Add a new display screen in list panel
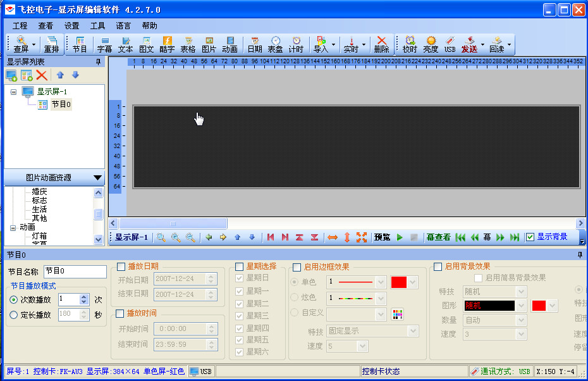Viewport: 588px width, 381px height. pyautogui.click(x=11, y=75)
